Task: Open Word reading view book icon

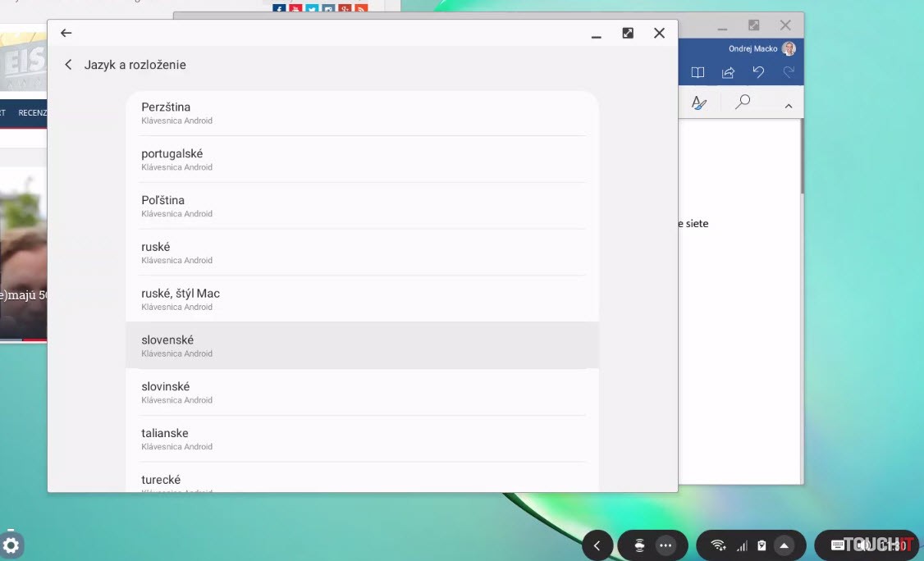Action: point(698,72)
